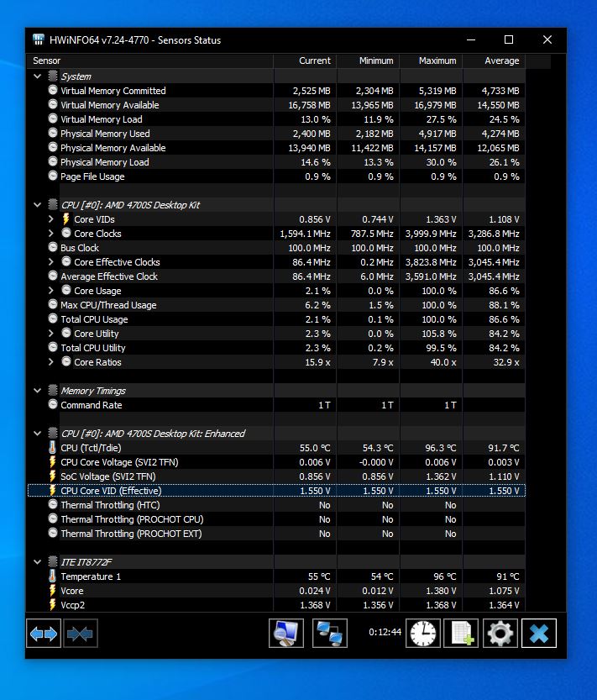Viewport: 597px width, 700px height.
Task: Click the lightning icon beside CPU Core Voltage (SVI2 TFN)
Action: click(53, 462)
